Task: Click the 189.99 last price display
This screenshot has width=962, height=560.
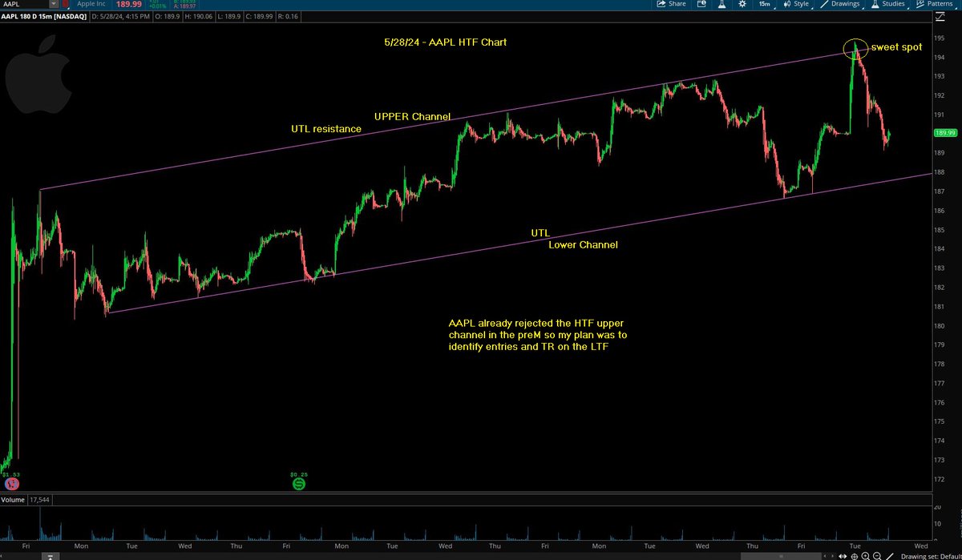Action: 129,4
